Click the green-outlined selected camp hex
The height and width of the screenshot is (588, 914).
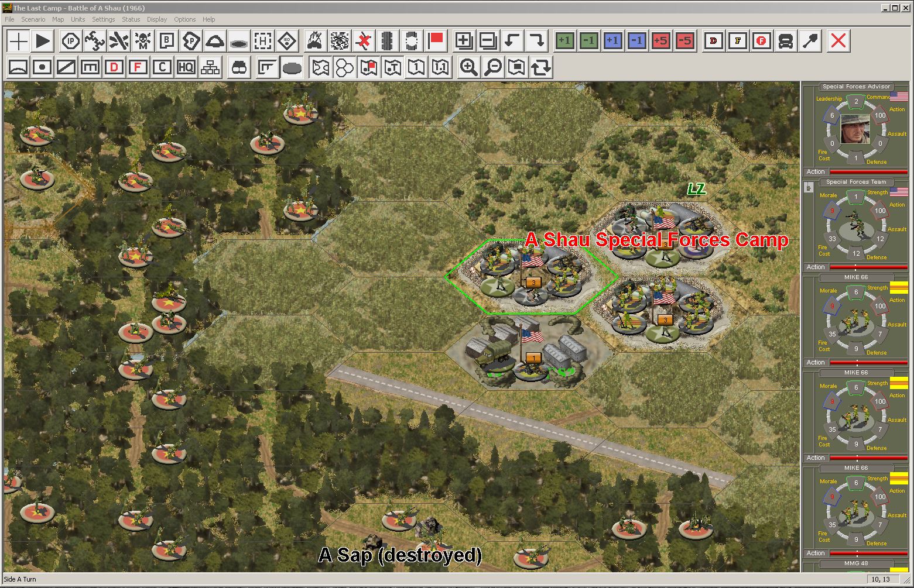531,277
